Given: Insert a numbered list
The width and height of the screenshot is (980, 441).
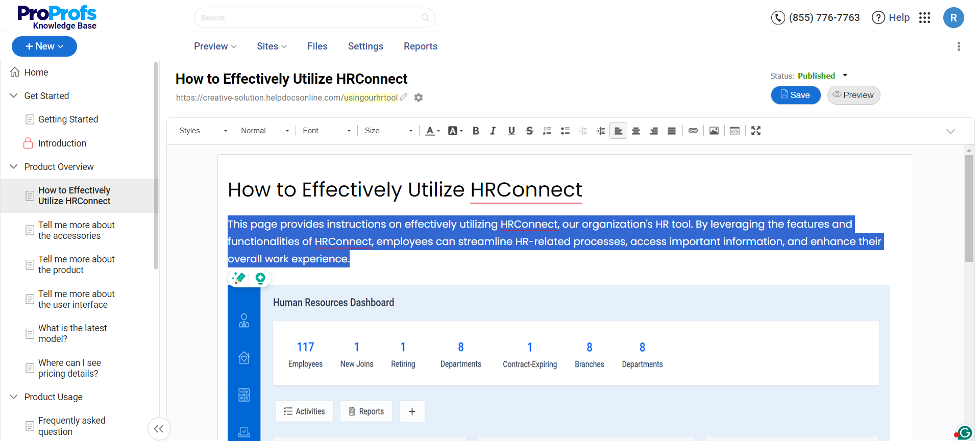Looking at the screenshot, I should pyautogui.click(x=547, y=131).
